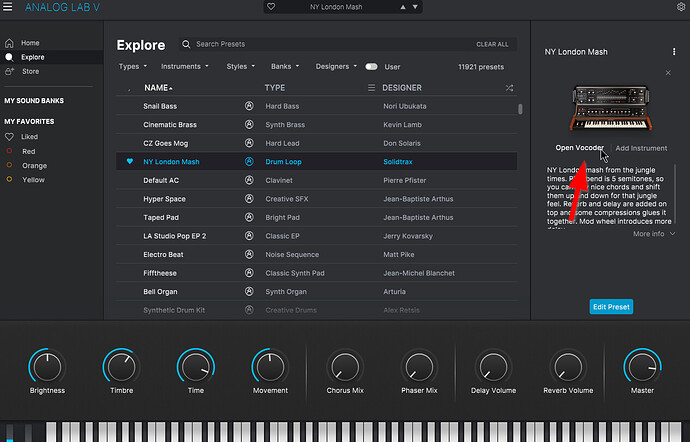Select the Bell Organ preset
Image resolution: width=690 pixels, height=442 pixels.
coord(316,291)
